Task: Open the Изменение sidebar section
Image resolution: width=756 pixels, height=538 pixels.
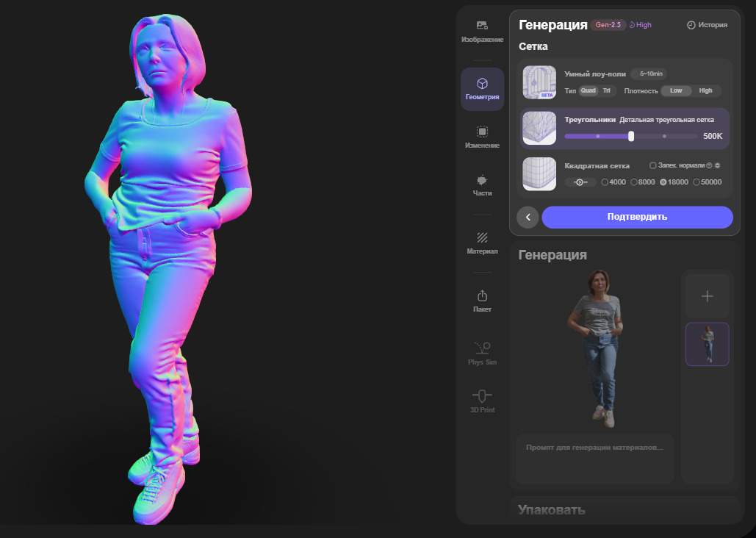Action: (482, 137)
